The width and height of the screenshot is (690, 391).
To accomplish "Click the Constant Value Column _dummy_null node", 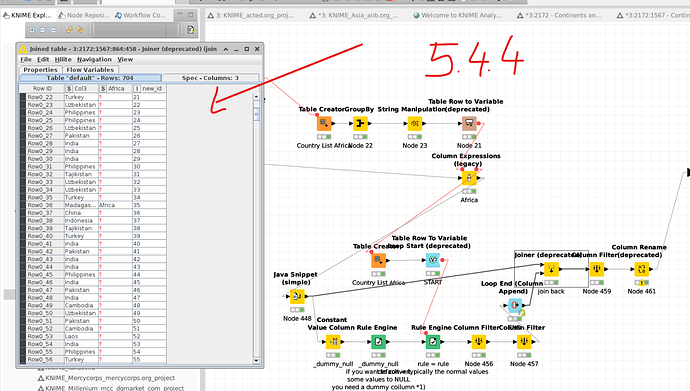I will tap(333, 341).
